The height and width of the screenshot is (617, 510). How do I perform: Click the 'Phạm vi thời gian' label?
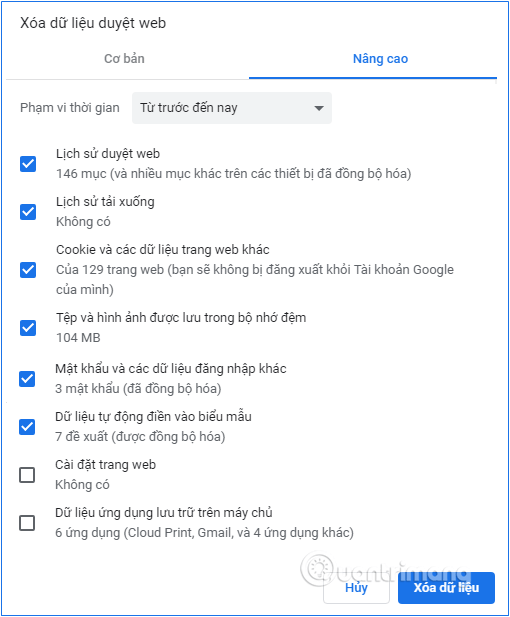[x=70, y=107]
